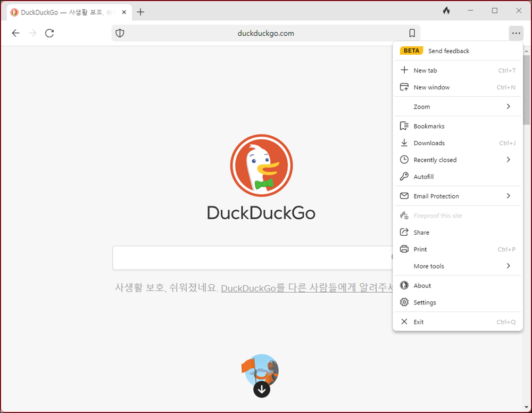This screenshot has height=413, width=532.
Task: Click the Bookmarks icon in menu
Action: coord(404,126)
